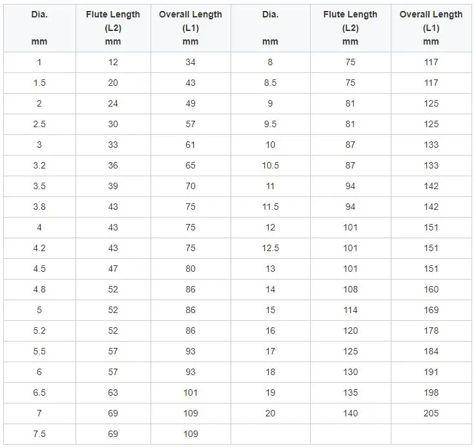Click the 12.5 diameter cell
Image resolution: width=476 pixels, height=448 pixels.
point(270,248)
